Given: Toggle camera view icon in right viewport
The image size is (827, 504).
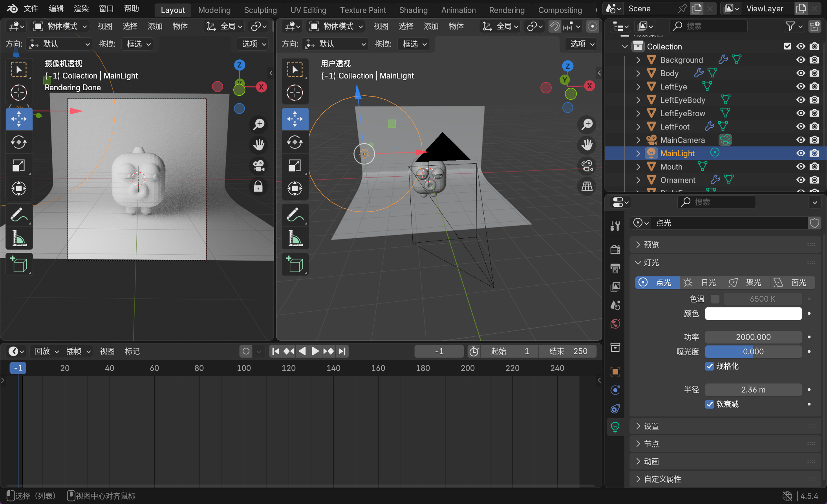Looking at the screenshot, I should [x=587, y=165].
